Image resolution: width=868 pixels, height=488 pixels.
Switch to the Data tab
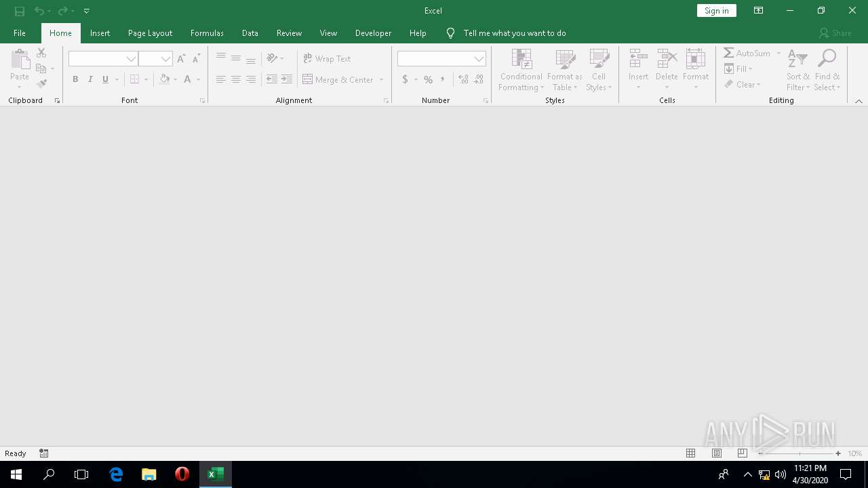click(250, 33)
